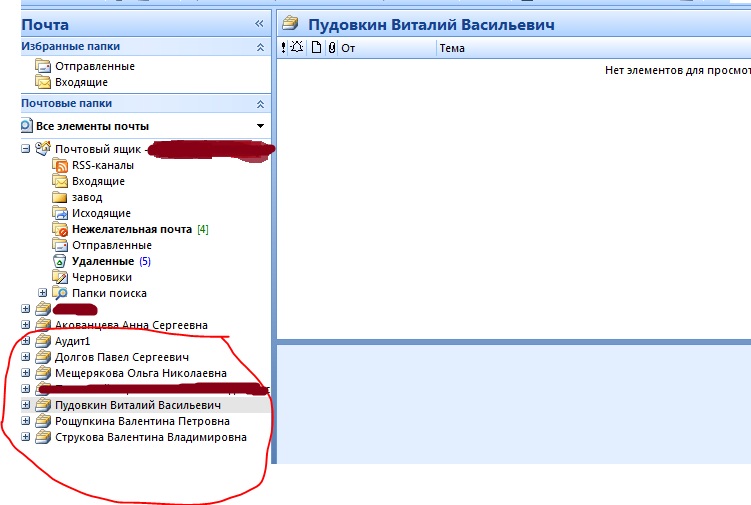Click the Черновики drafts icon
Image resolution: width=751 pixels, height=505 pixels.
click(x=60, y=277)
